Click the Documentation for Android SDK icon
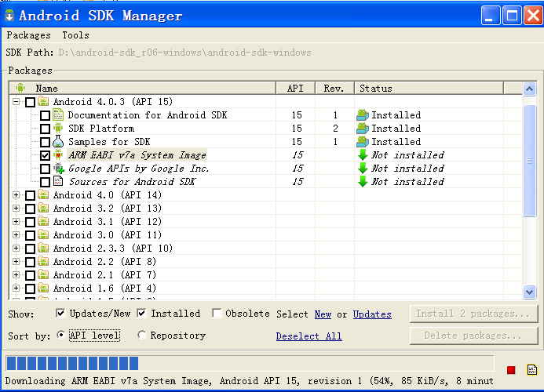Screen dimensions: 544x392 (58, 115)
